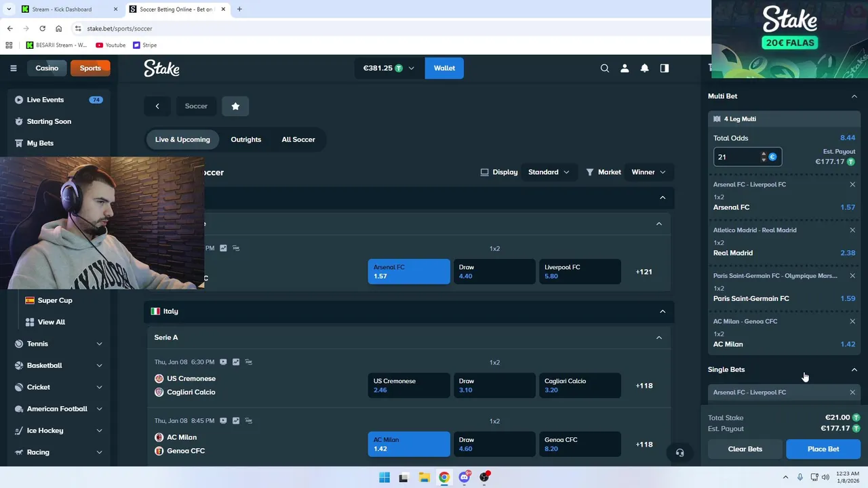This screenshot has width=868, height=488.
Task: Click the favorite star button next to Soccer
Action: [235, 106]
